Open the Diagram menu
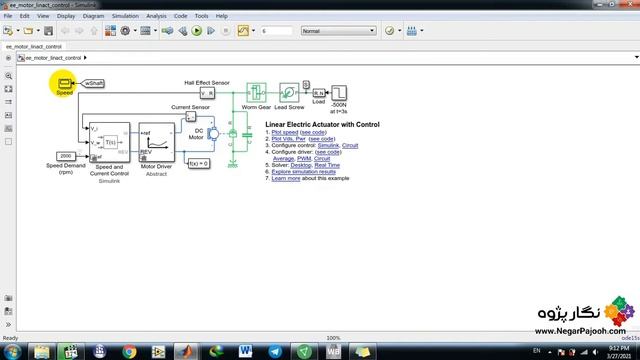 click(x=93, y=16)
